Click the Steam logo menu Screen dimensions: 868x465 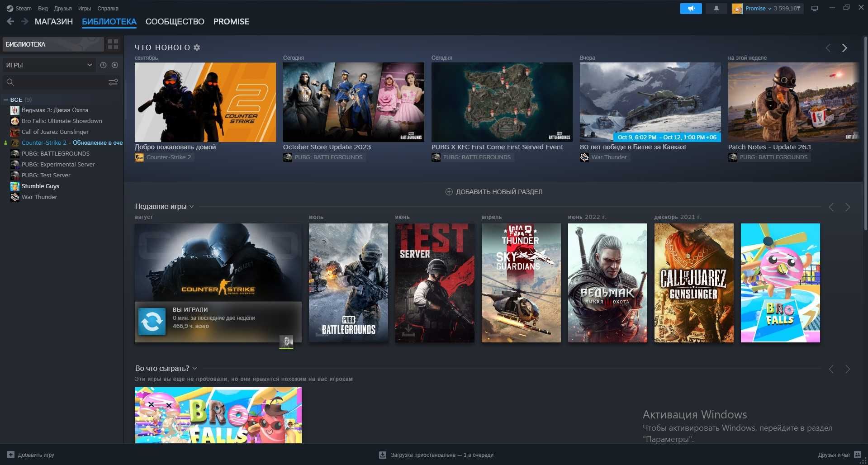19,8
